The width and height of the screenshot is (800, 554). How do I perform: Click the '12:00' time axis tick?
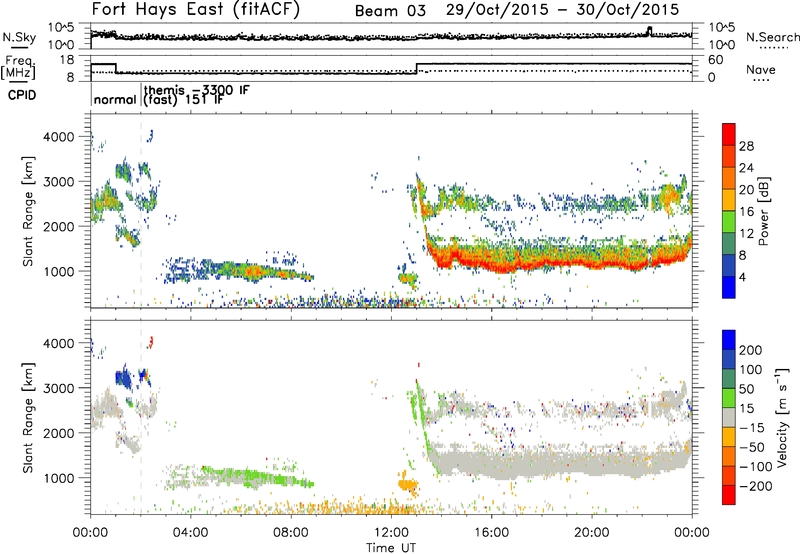pyautogui.click(x=391, y=533)
